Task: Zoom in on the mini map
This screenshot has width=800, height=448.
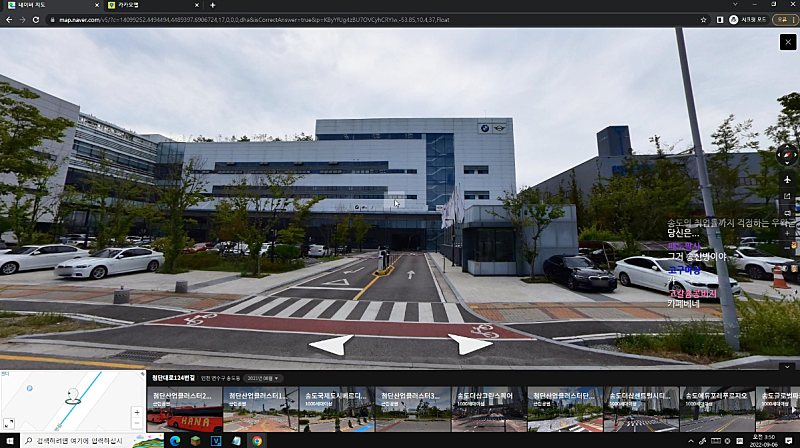Action: 137,412
